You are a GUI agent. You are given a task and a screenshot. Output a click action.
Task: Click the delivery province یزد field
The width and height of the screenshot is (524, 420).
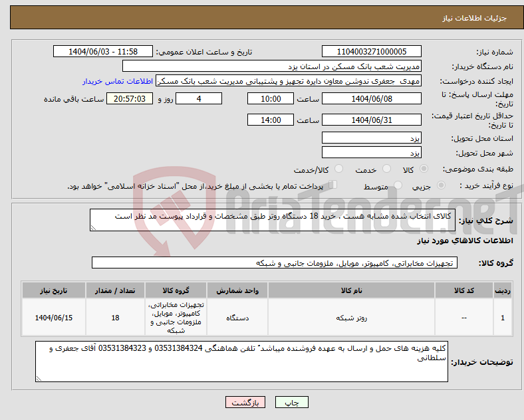[372, 138]
